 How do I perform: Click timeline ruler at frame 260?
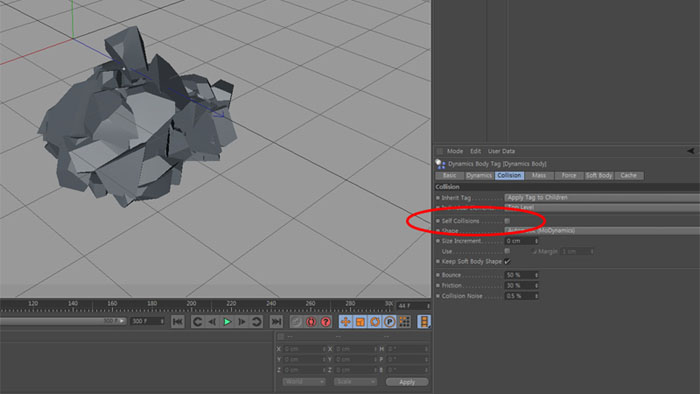coord(310,304)
